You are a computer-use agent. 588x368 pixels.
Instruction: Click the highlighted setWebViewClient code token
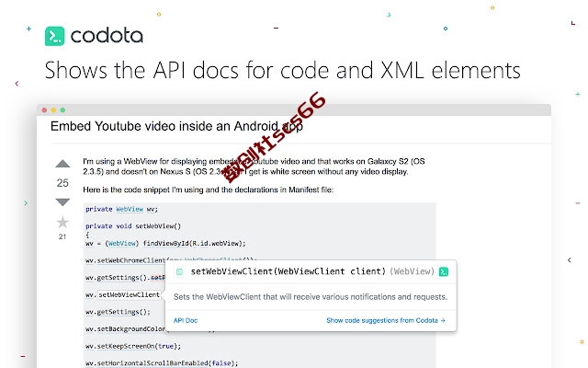[x=130, y=294]
